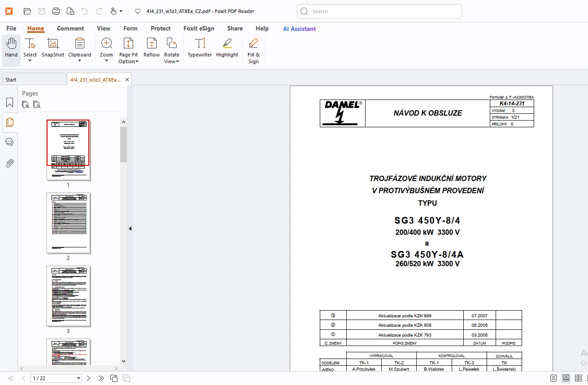The image size is (588, 385).
Task: Select the 414_231_w3z3_ATXEx document tab
Action: (x=95, y=79)
